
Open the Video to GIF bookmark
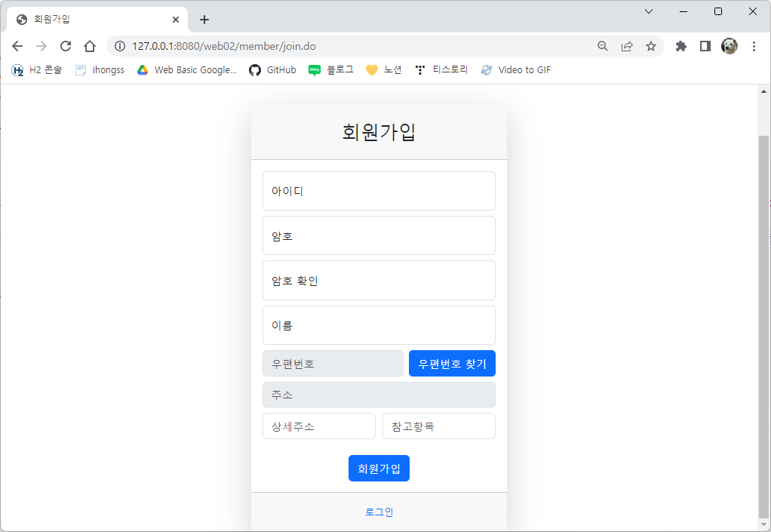point(516,70)
